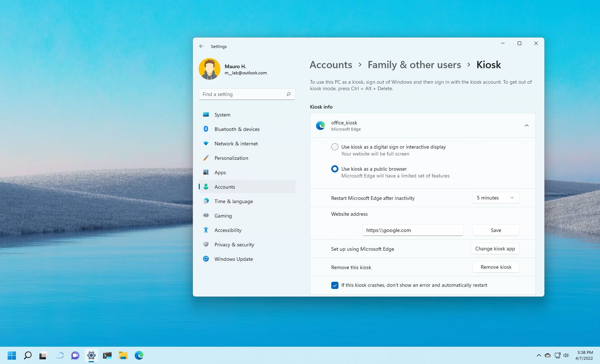Show hidden system tray icons
This screenshot has height=364, width=600.
pos(539,355)
